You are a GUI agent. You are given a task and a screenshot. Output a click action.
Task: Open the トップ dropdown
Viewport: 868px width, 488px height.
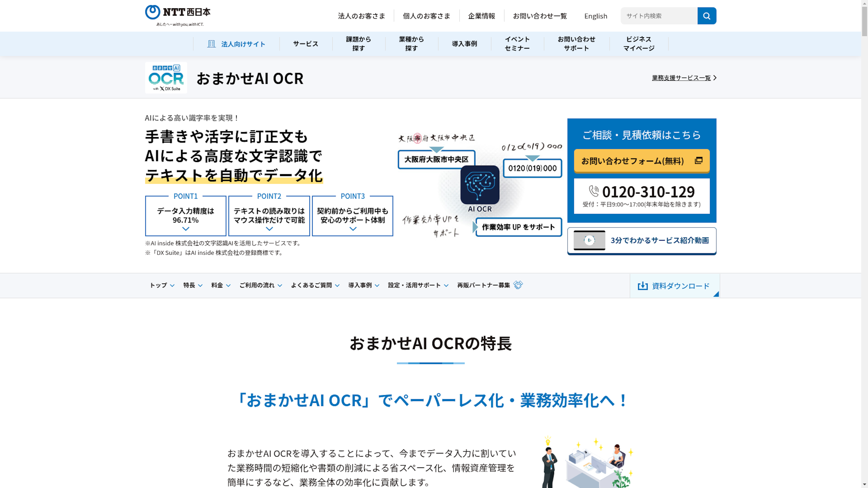[162, 285]
